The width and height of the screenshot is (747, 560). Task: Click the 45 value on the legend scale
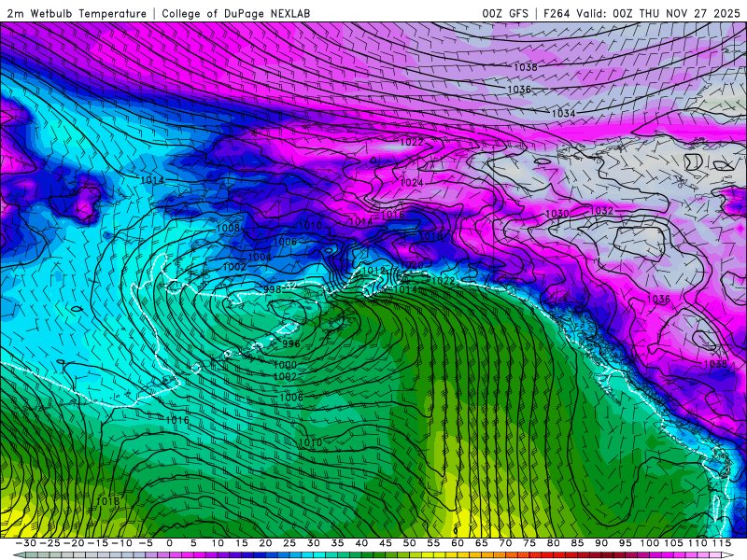(385, 543)
